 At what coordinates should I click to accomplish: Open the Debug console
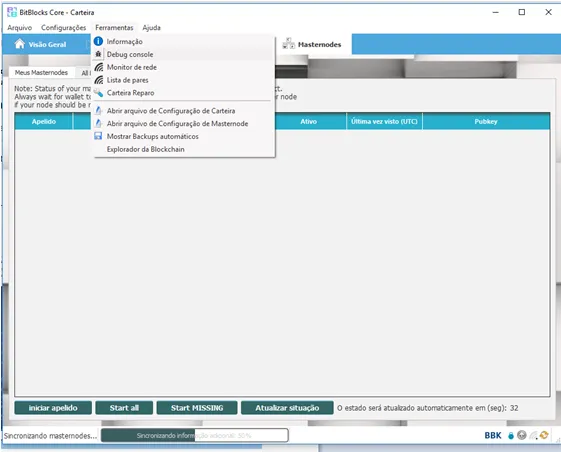click(x=184, y=54)
